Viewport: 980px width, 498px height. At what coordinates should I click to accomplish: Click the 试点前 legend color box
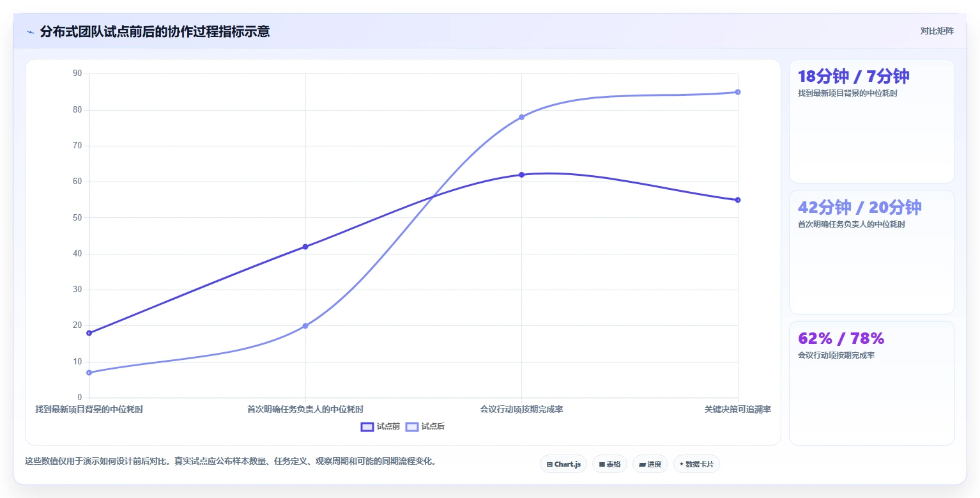coord(367,427)
